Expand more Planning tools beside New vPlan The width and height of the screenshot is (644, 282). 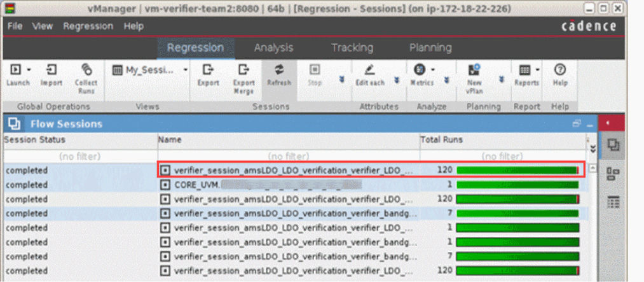[502, 79]
